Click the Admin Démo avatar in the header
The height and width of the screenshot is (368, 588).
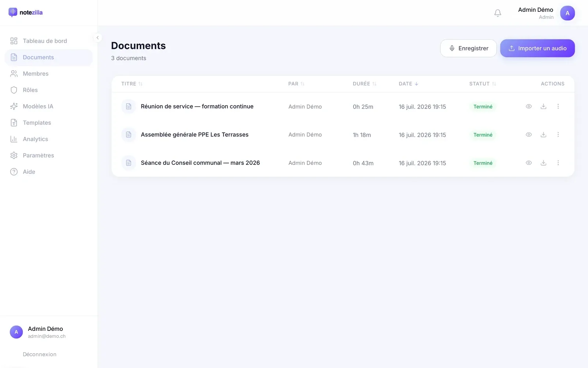567,13
